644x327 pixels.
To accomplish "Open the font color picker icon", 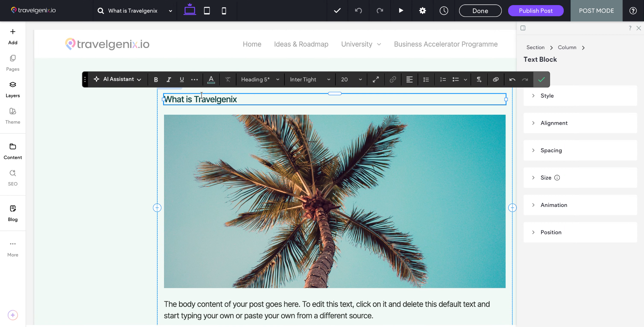I will pyautogui.click(x=211, y=79).
